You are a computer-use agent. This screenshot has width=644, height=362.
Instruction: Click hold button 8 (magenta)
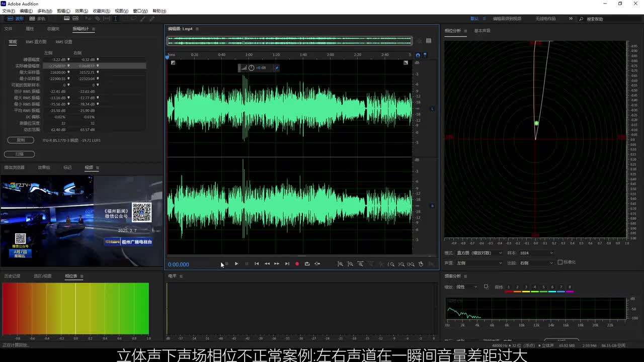coord(570,289)
